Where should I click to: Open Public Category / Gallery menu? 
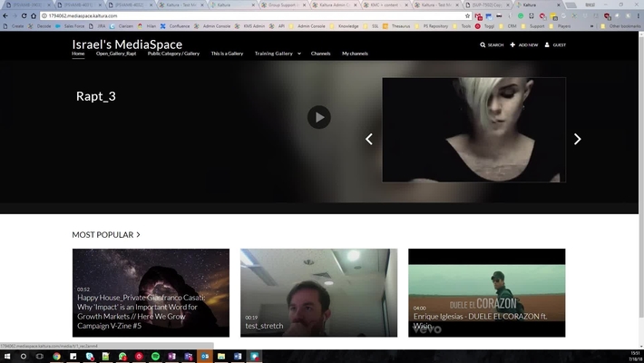click(173, 54)
